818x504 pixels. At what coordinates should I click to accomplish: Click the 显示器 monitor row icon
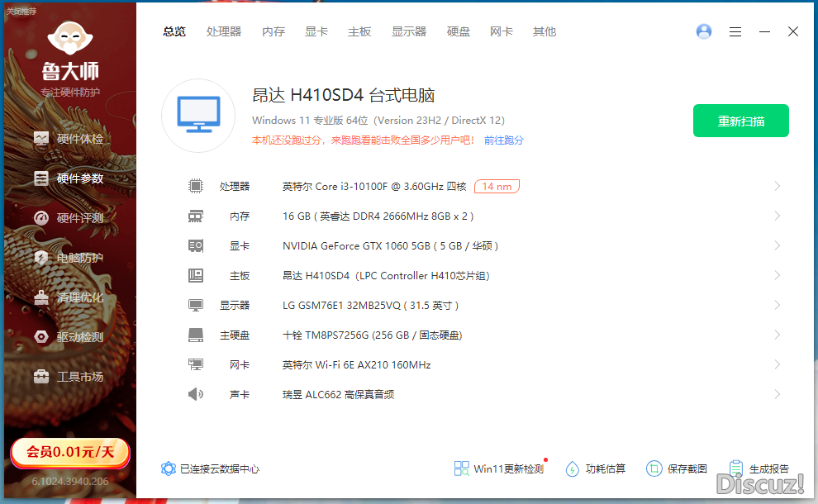196,305
